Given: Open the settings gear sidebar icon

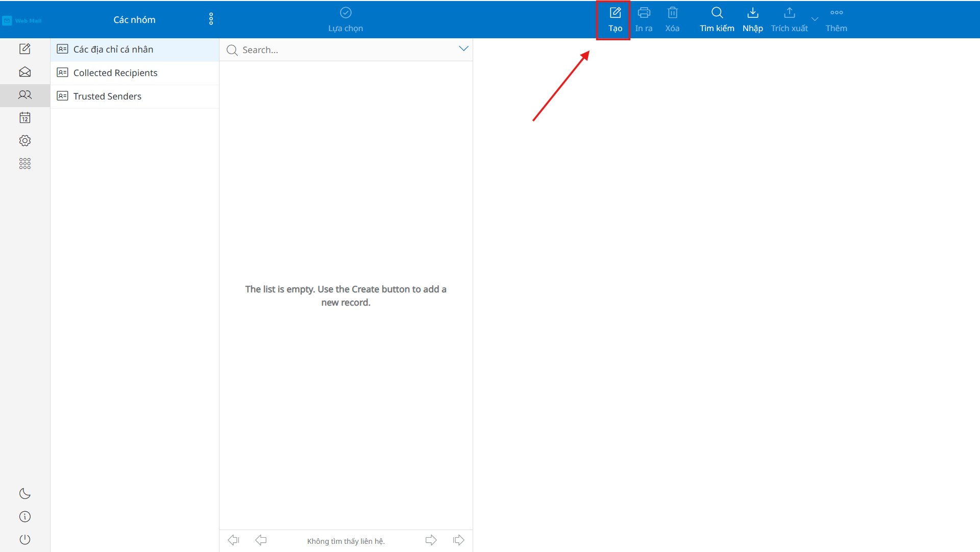Looking at the screenshot, I should 24,141.
